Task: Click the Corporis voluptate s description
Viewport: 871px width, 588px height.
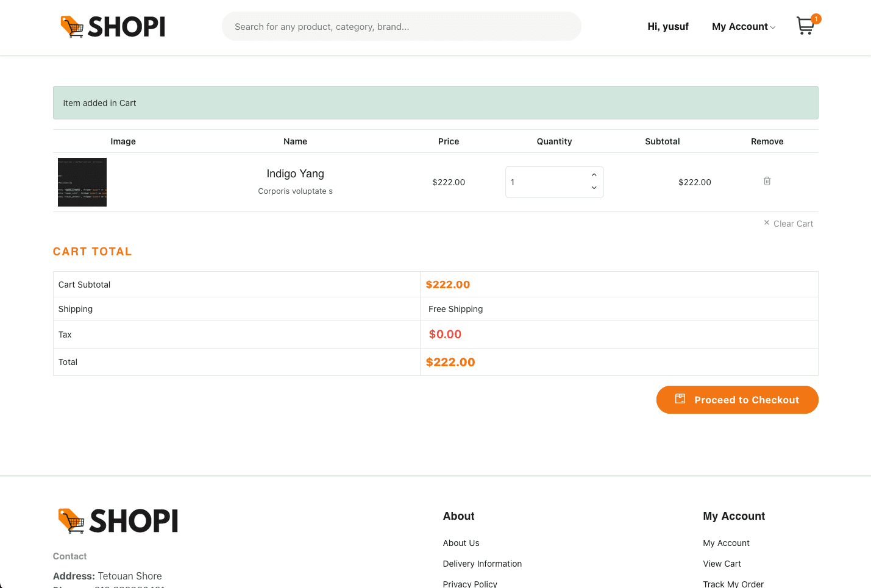Action: click(295, 191)
